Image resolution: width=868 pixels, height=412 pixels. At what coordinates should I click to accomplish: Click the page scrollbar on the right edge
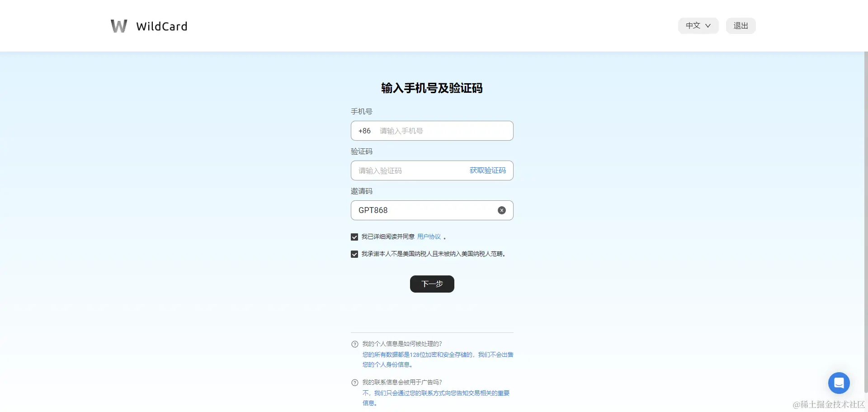pyautogui.click(x=865, y=222)
